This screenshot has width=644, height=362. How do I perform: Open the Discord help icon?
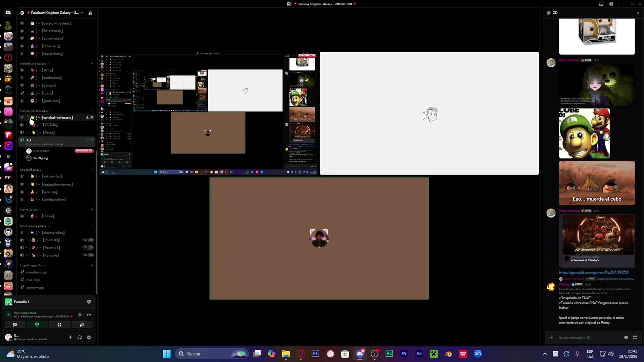point(611,4)
